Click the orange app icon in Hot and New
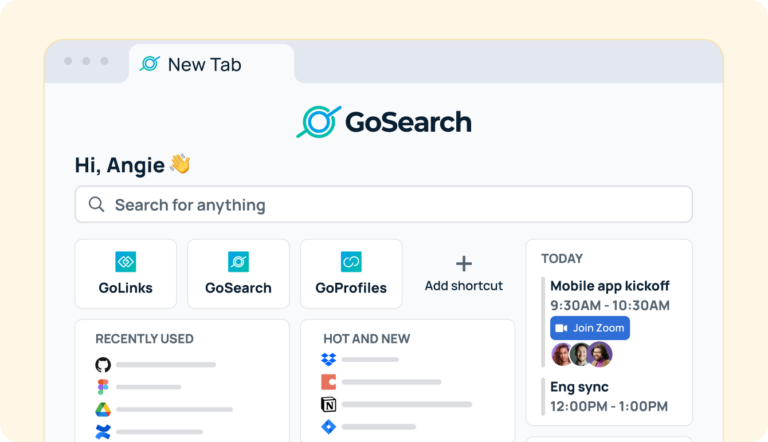Screen dimensions: 768x442 pyautogui.click(x=329, y=381)
